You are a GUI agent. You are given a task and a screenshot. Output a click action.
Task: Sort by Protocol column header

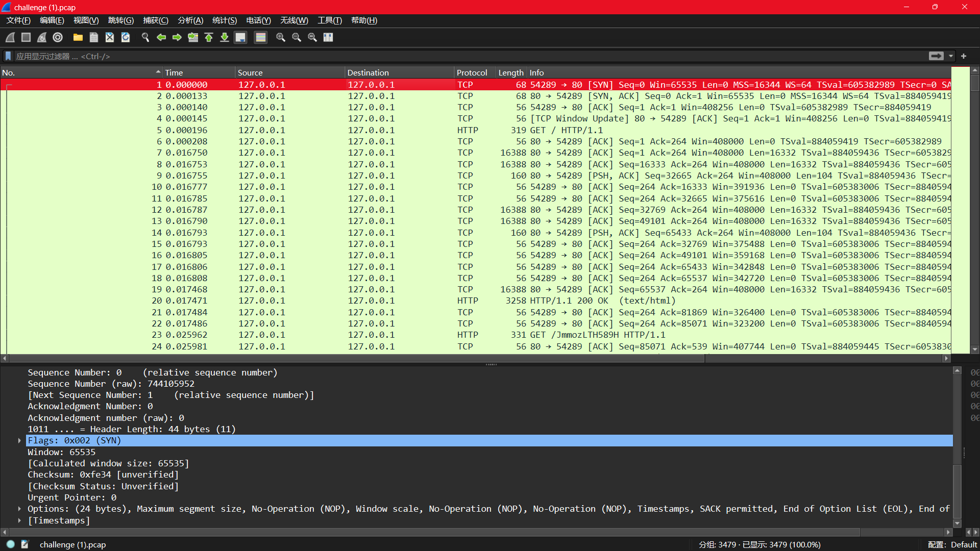click(x=475, y=72)
